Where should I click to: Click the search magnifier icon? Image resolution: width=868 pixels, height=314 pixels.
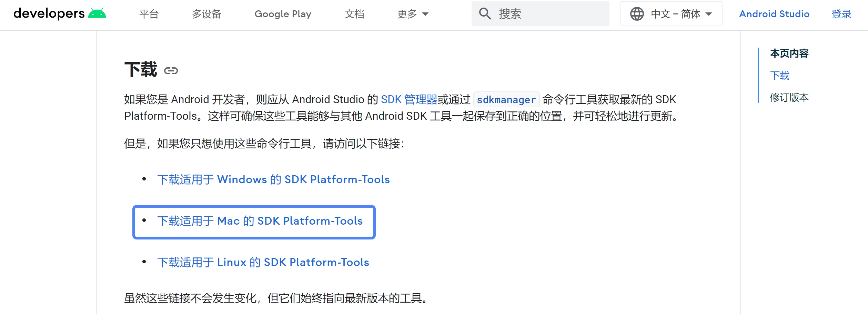point(485,14)
